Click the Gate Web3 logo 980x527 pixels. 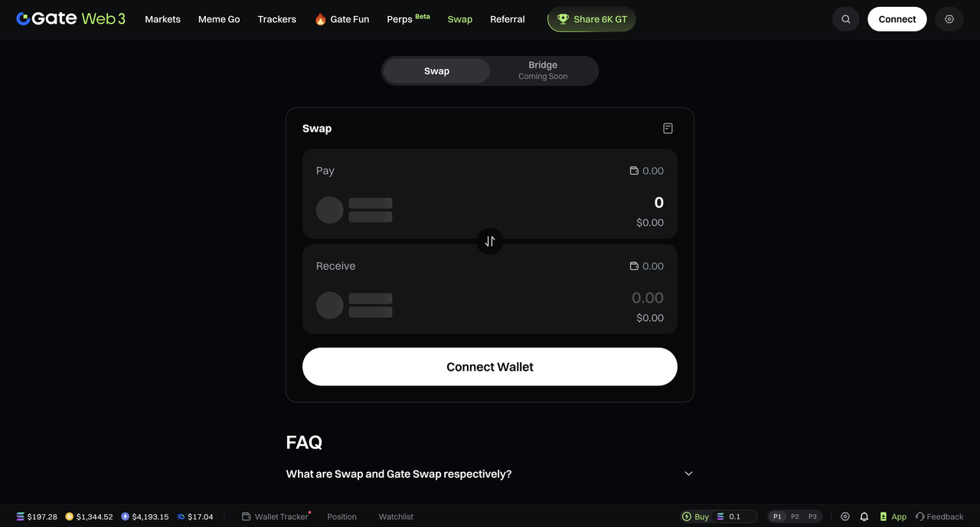click(x=70, y=19)
